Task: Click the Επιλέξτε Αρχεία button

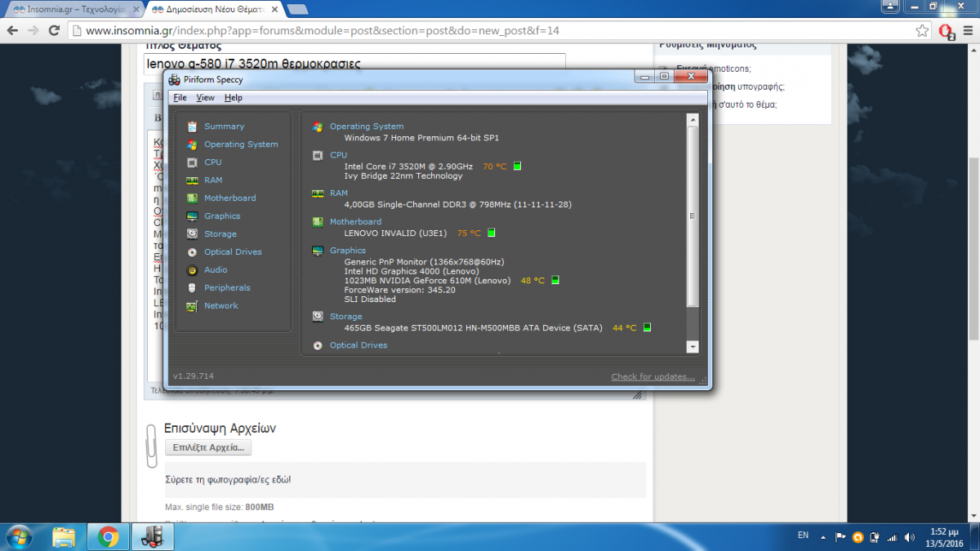Action: [x=208, y=447]
